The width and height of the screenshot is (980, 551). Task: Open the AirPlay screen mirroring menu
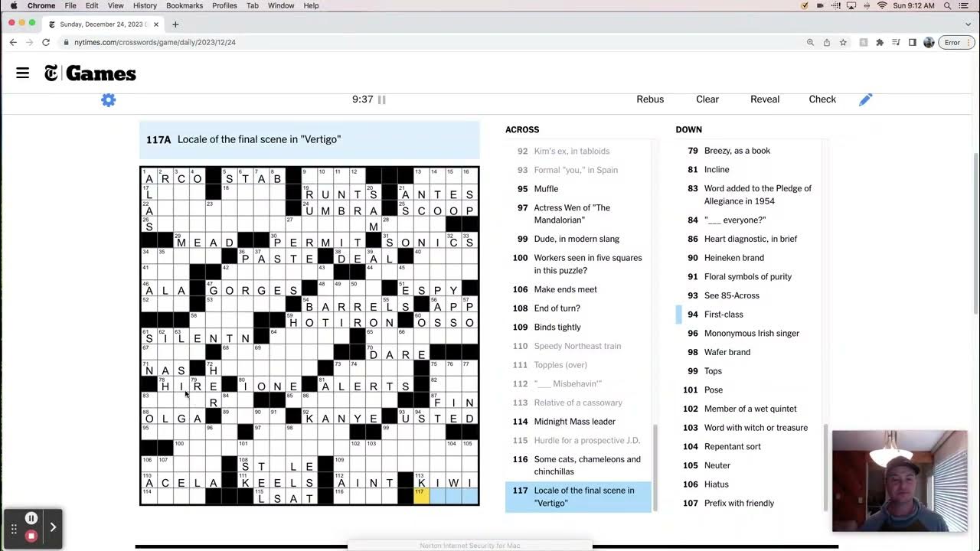click(x=851, y=5)
